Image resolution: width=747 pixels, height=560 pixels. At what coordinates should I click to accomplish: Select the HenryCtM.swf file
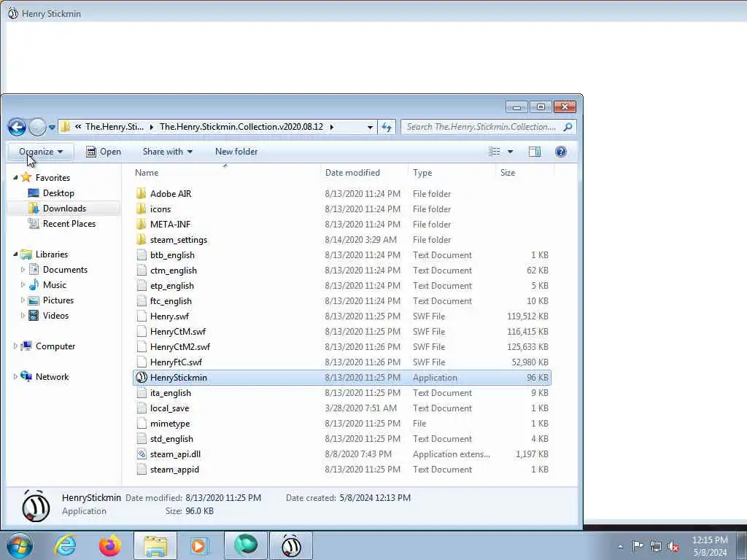coord(178,332)
